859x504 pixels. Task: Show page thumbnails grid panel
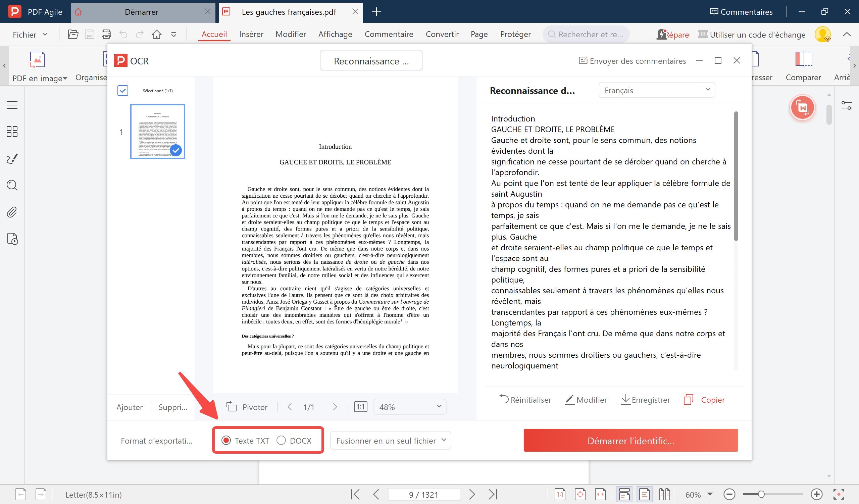(x=12, y=132)
